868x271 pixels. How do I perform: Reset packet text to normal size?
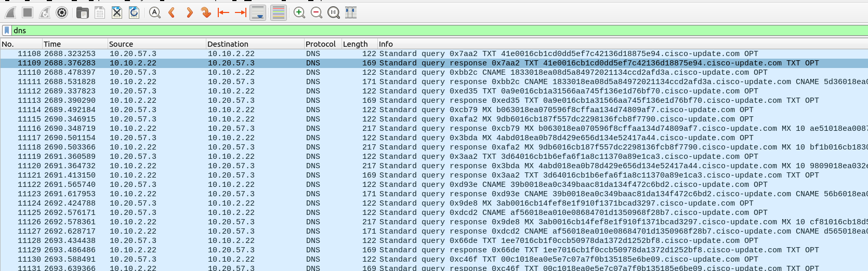click(334, 12)
